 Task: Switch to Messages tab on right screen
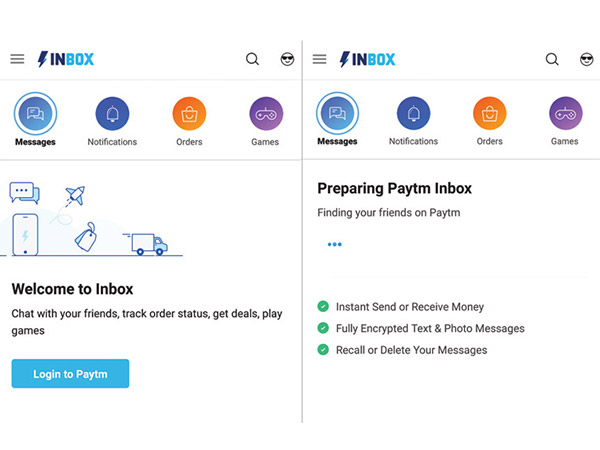[x=337, y=116]
